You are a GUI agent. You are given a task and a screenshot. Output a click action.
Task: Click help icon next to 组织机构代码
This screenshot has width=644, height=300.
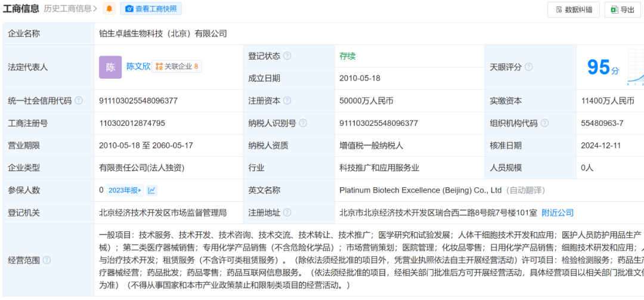544,123
